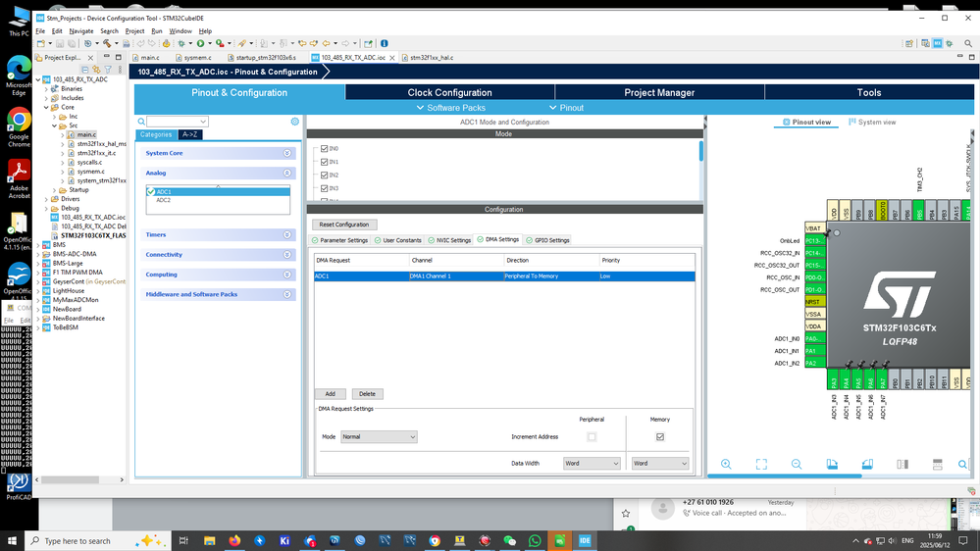Click the toolbar search magnifier icon
This screenshot has height=551, width=980.
pos(968,44)
